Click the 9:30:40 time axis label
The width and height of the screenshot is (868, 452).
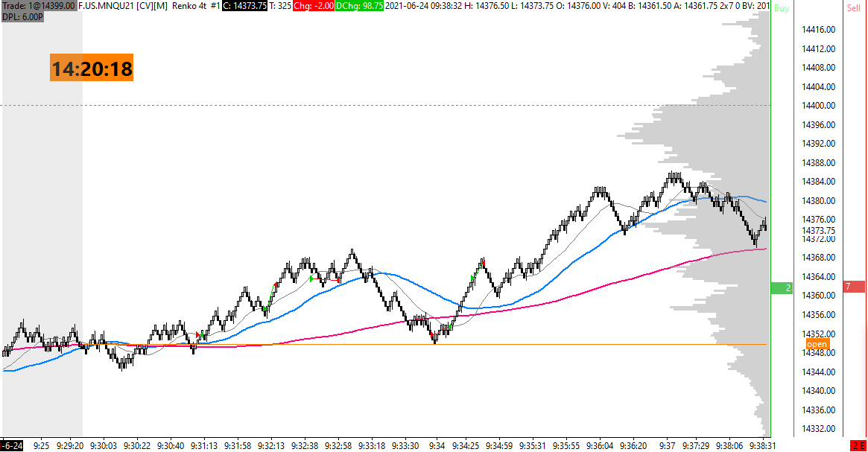click(x=171, y=446)
